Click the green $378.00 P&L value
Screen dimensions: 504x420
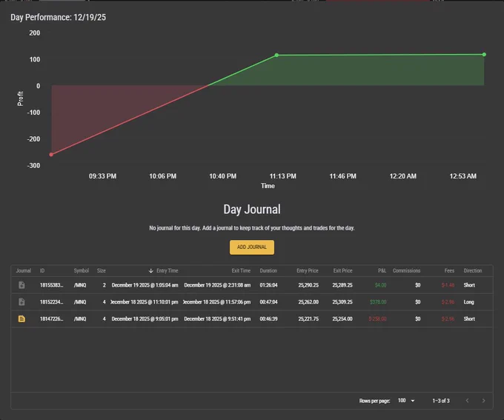pyautogui.click(x=378, y=301)
